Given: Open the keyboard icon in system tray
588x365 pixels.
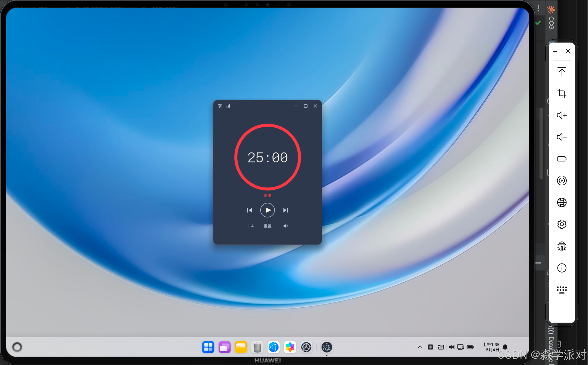Looking at the screenshot, I should [x=441, y=347].
